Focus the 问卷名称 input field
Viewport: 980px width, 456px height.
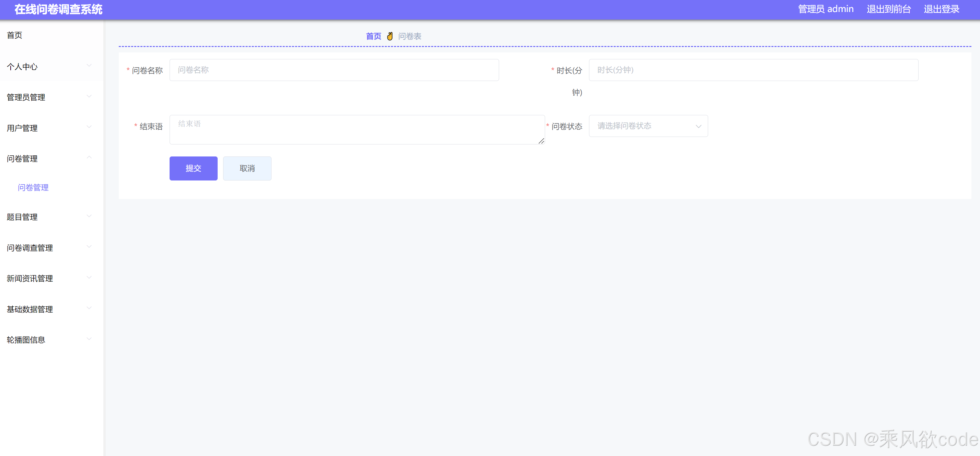click(x=334, y=70)
